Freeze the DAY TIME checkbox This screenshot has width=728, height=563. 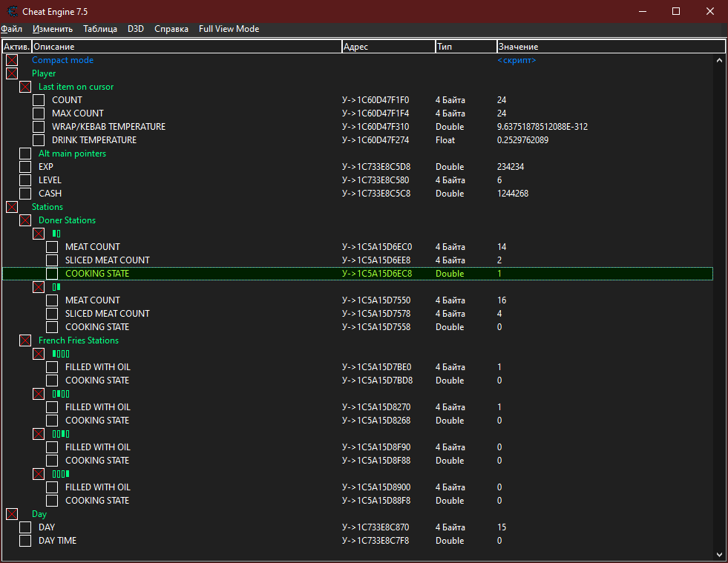(25, 541)
